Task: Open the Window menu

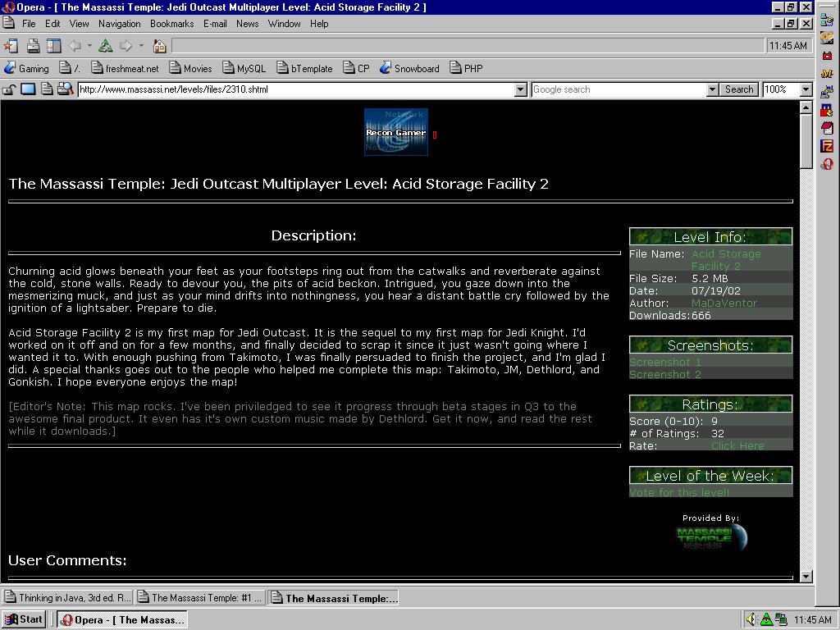Action: (285, 24)
